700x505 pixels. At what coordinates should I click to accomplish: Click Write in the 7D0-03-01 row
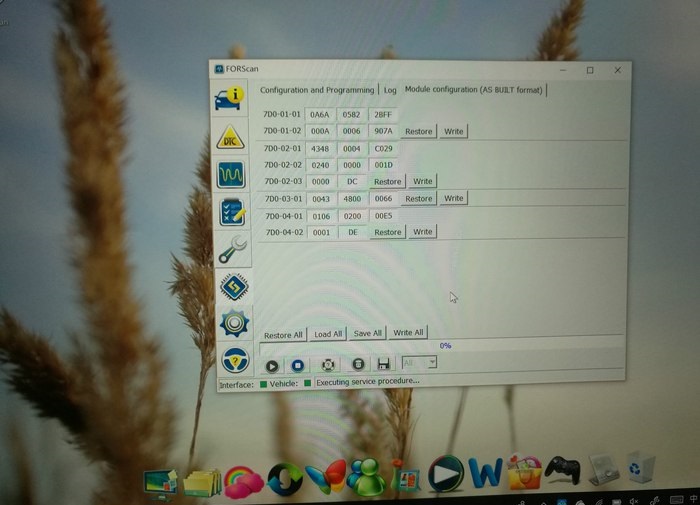coord(454,198)
